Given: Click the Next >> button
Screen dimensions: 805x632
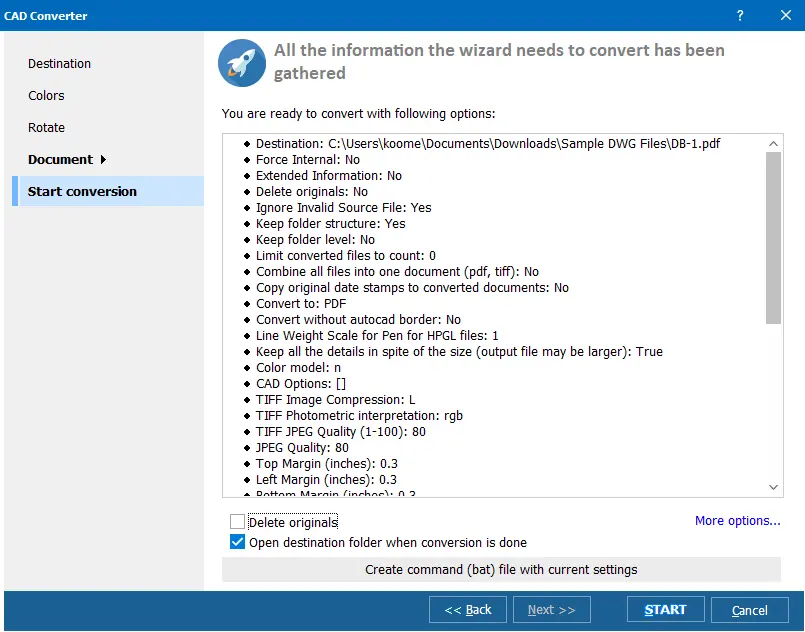Looking at the screenshot, I should coord(551,609).
